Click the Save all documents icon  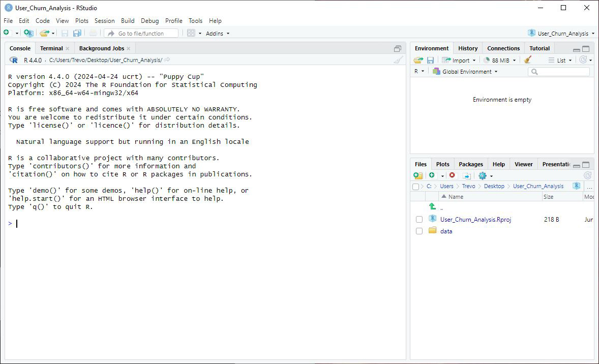tap(77, 33)
